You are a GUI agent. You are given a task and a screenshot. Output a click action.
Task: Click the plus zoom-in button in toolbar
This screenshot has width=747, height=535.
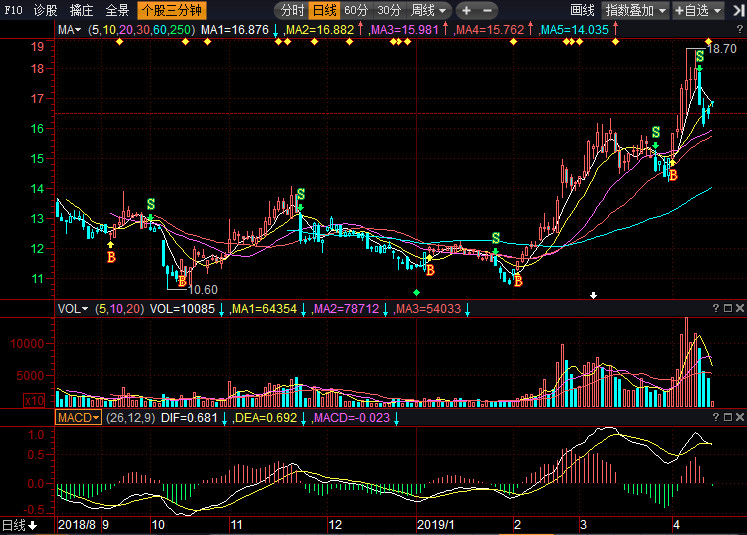pos(466,10)
